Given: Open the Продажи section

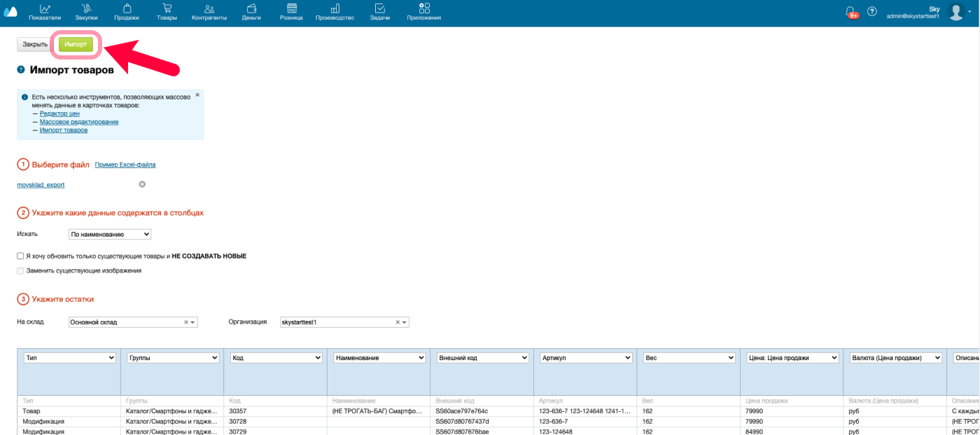Looking at the screenshot, I should click(127, 12).
